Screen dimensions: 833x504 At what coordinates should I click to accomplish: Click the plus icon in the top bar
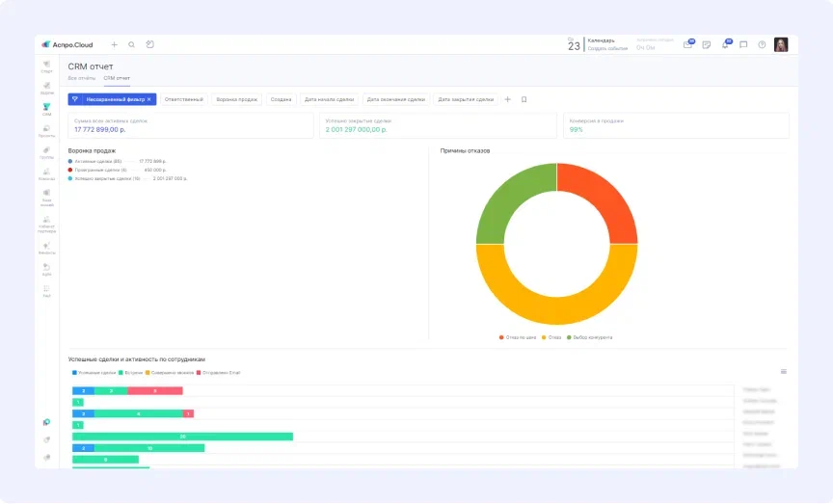(114, 44)
